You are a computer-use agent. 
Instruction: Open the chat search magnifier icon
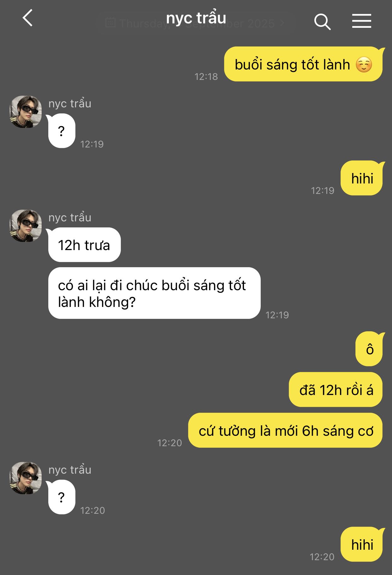(x=322, y=22)
